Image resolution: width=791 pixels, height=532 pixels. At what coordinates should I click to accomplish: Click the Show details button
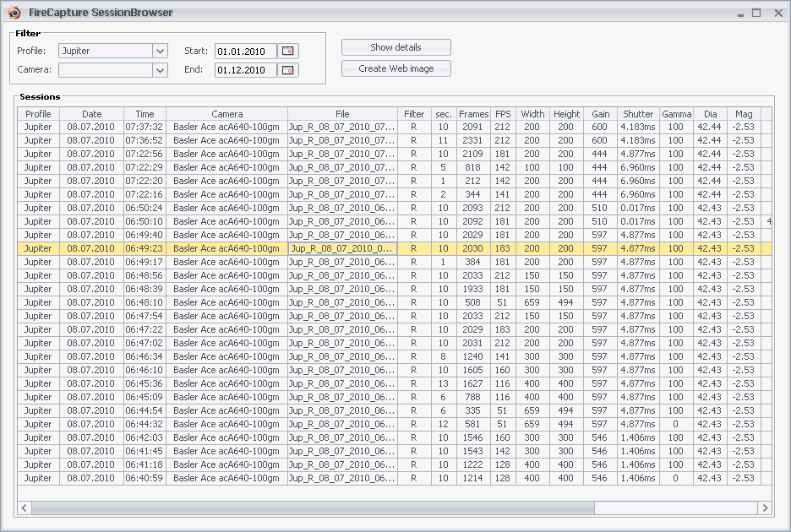tap(396, 47)
